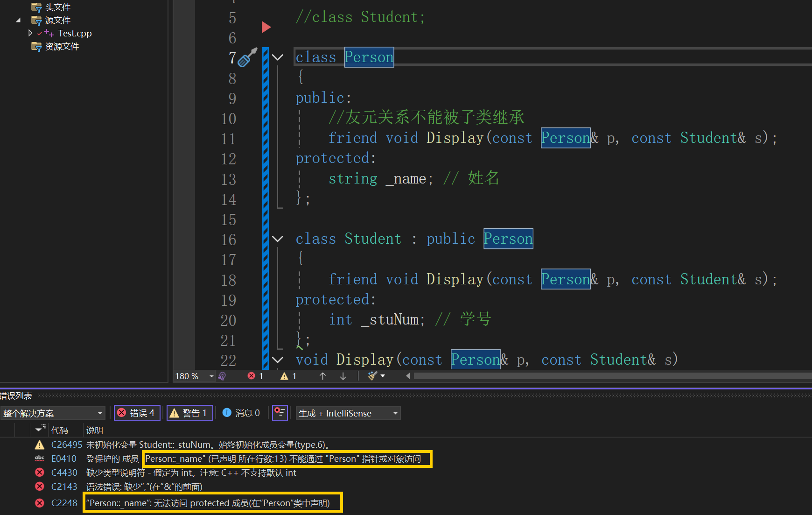Go to next issue with the down arrow
The image size is (812, 515).
343,376
